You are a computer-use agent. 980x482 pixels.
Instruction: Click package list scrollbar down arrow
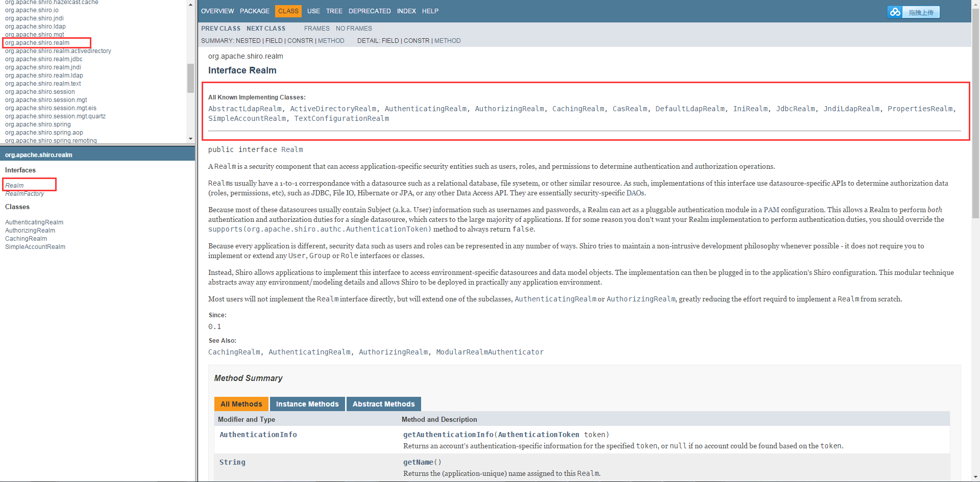(x=190, y=139)
